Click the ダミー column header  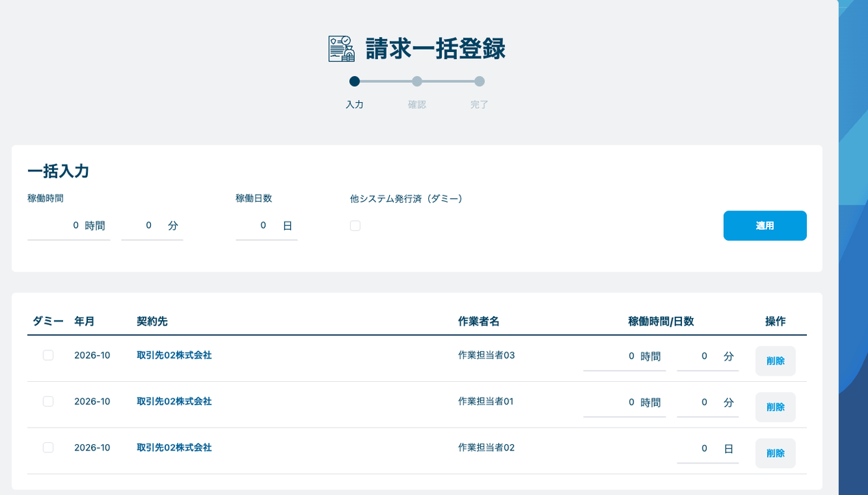(48, 321)
